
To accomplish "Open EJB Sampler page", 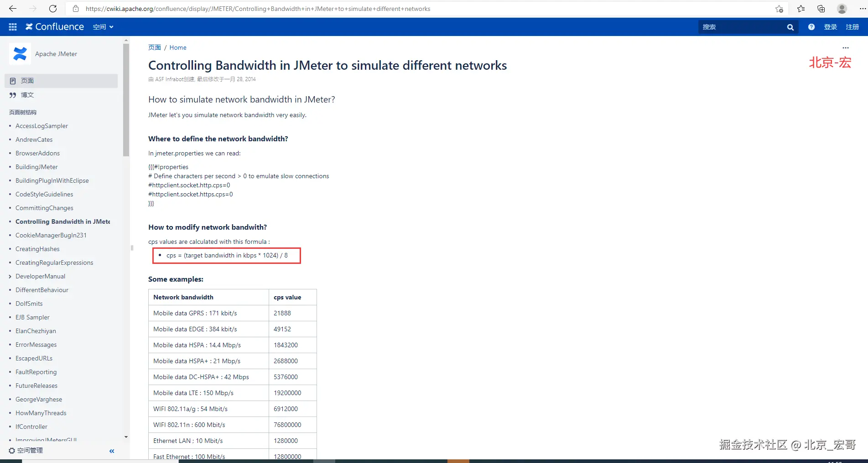I will point(32,317).
